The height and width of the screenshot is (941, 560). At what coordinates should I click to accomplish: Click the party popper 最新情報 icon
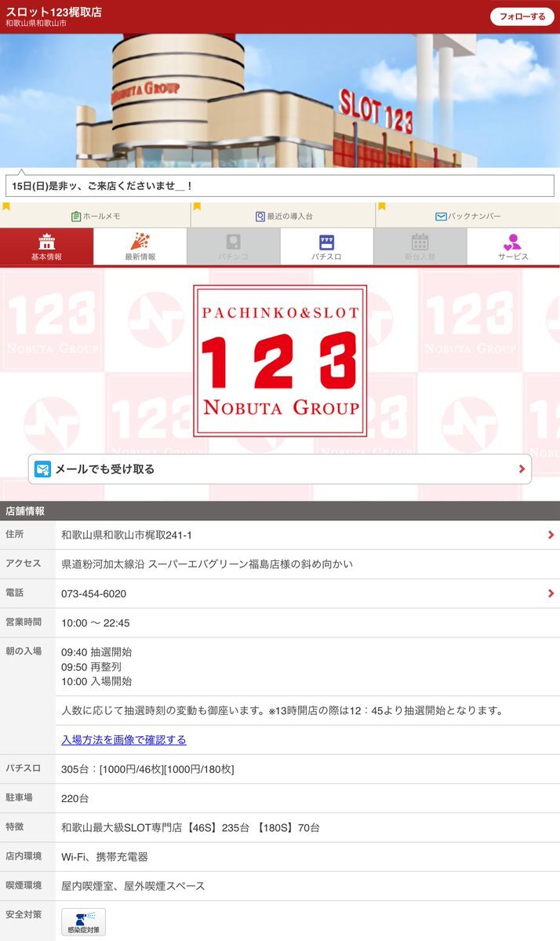coord(140,241)
